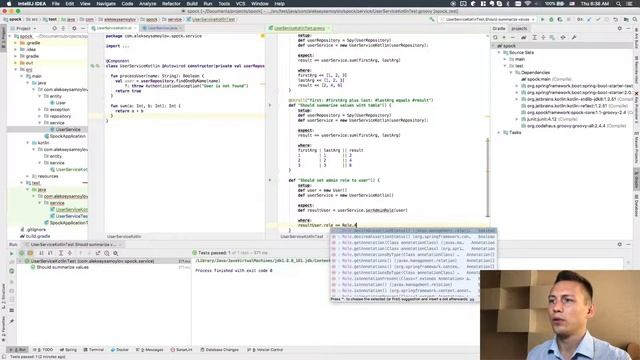This screenshot has height=360, width=640.
Task: Build project hammer icon in main toolbar
Action: click(x=432, y=19)
